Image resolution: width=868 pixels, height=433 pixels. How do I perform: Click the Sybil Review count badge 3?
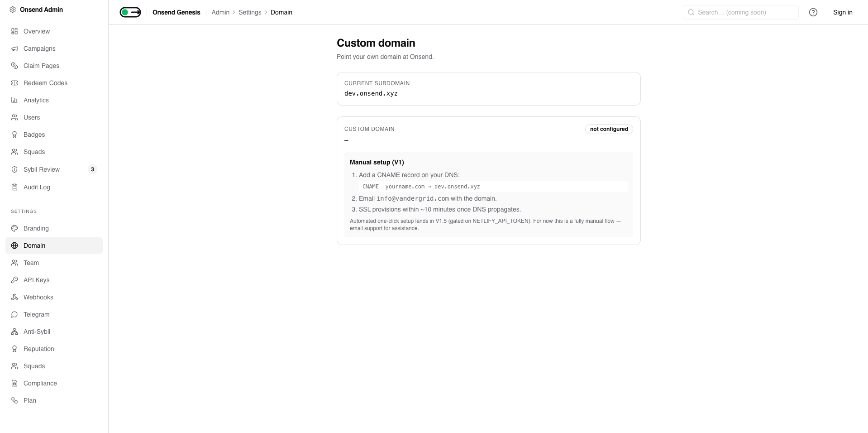point(92,169)
